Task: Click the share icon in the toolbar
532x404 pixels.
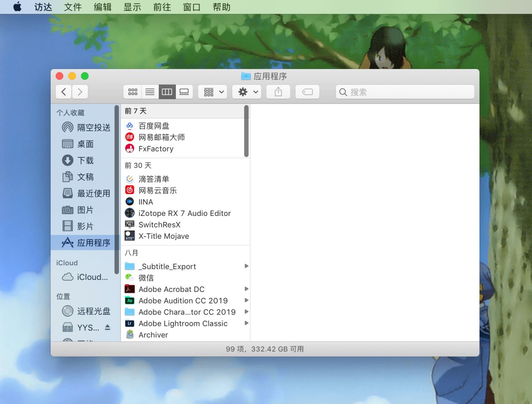Action: (x=278, y=92)
